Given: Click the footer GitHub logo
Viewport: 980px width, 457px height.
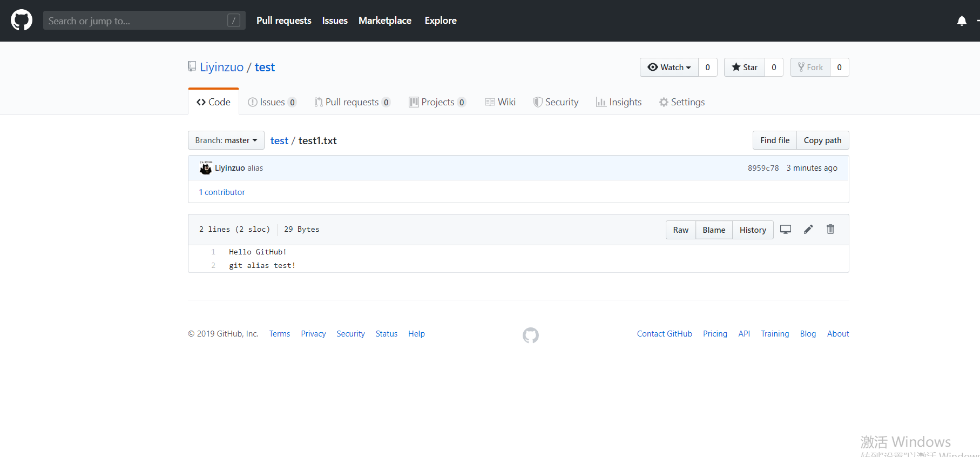Looking at the screenshot, I should [531, 335].
